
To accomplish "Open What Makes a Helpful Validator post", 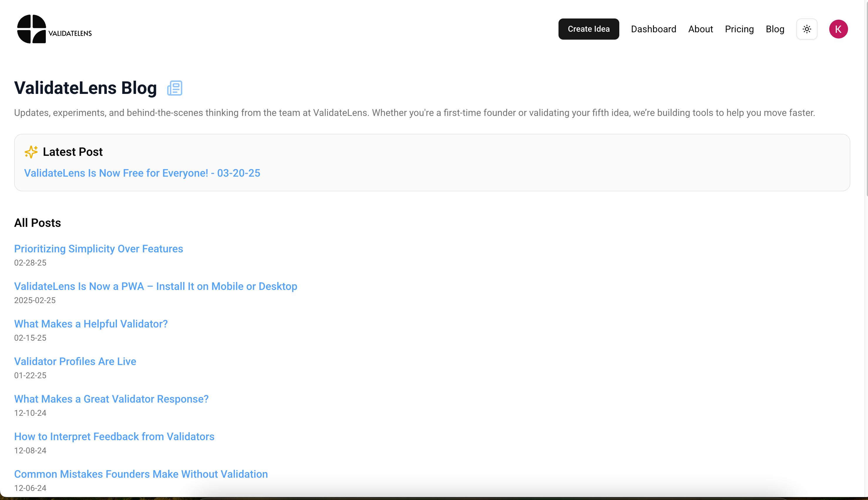I will coord(91,324).
